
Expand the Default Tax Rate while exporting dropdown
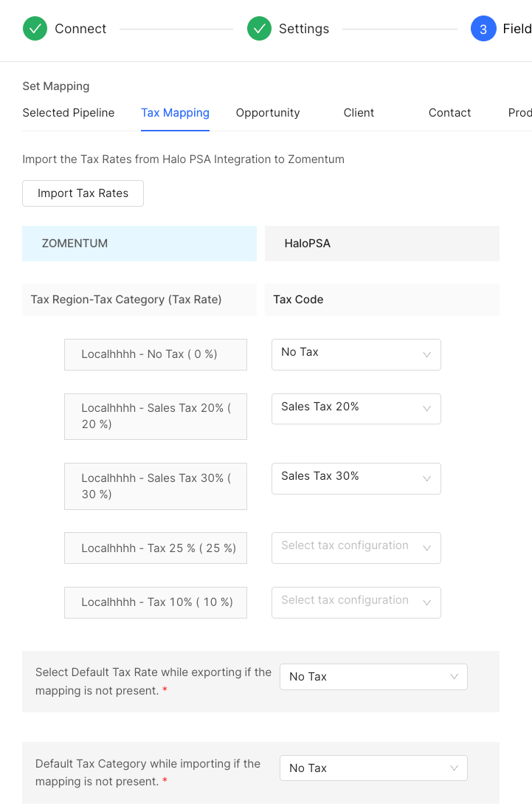pos(373,677)
